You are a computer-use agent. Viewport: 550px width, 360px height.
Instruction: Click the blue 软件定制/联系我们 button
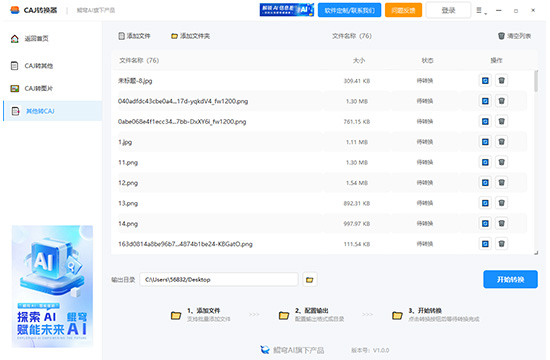tap(350, 11)
